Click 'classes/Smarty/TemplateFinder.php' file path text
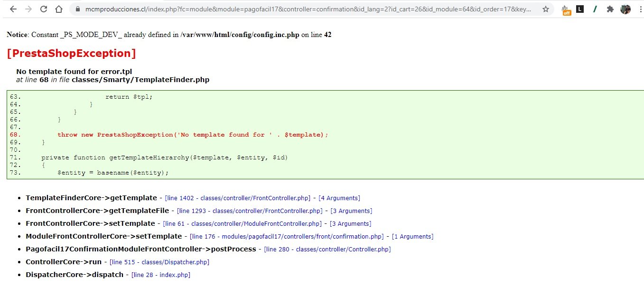Image resolution: width=644 pixels, height=296 pixels. pyautogui.click(x=140, y=80)
